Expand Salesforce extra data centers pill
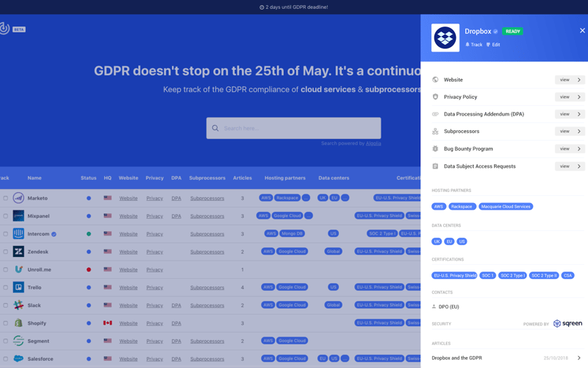588x368 pixels. [345, 358]
